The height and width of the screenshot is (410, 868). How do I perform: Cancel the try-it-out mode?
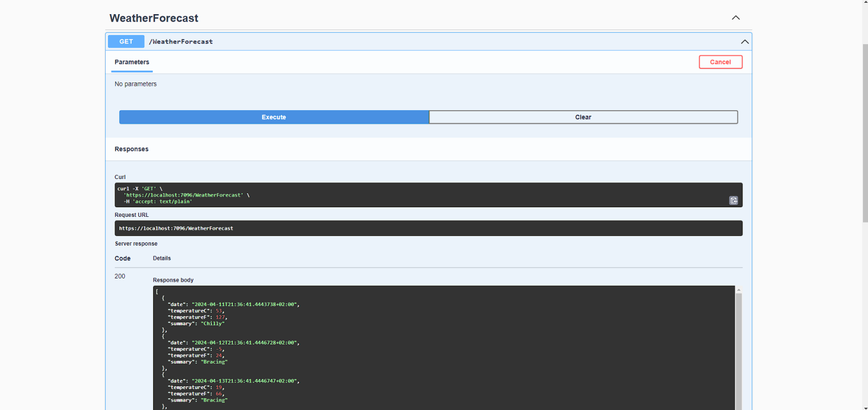(721, 62)
